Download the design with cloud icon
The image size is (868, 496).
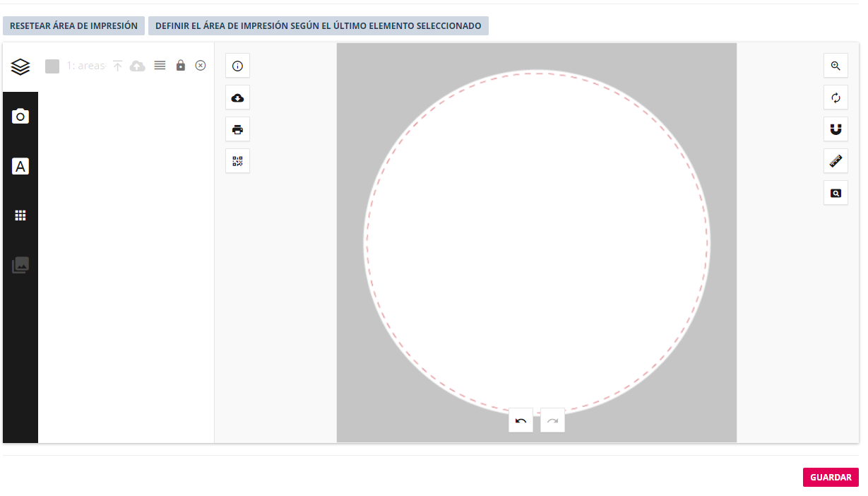tap(237, 98)
